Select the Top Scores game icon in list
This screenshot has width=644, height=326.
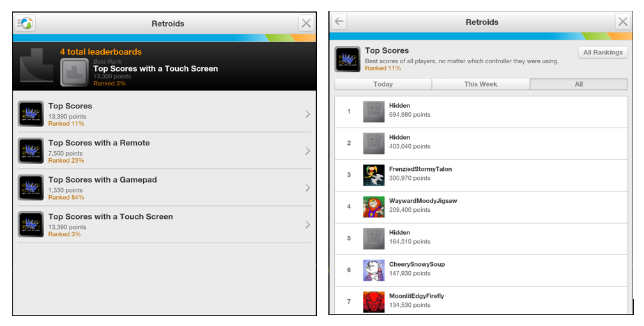[x=31, y=114]
